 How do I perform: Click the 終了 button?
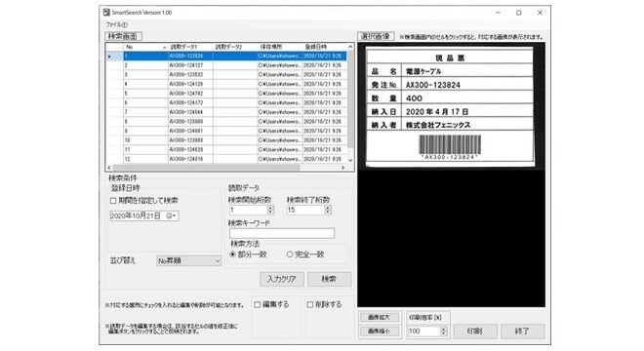coord(522,331)
